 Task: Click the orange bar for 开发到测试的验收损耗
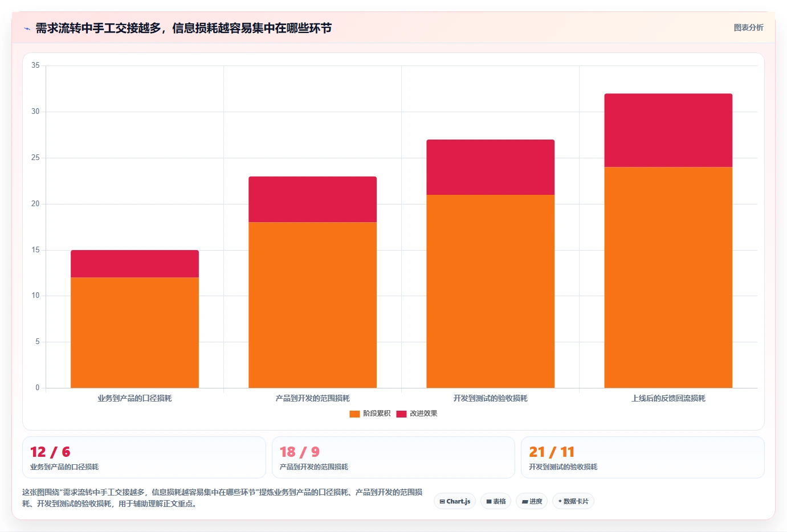tap(490, 291)
